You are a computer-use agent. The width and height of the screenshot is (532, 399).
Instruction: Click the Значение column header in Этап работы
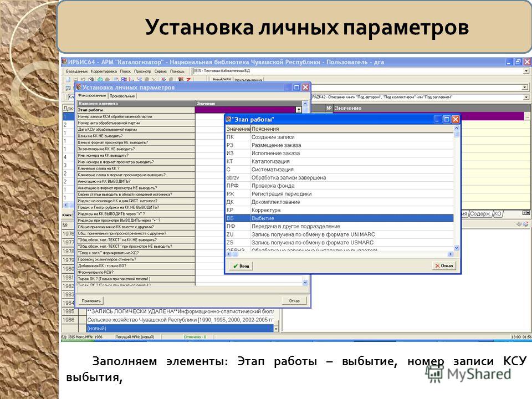238,129
